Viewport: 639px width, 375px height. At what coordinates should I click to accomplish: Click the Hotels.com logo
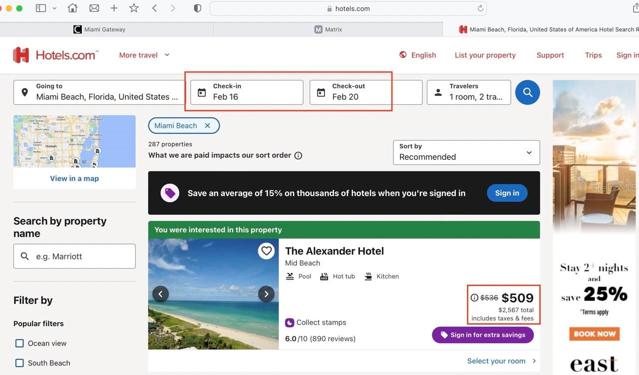55,55
